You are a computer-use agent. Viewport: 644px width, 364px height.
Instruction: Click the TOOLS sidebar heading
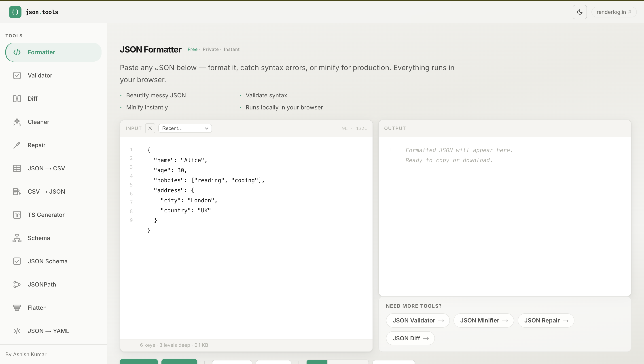tap(14, 36)
